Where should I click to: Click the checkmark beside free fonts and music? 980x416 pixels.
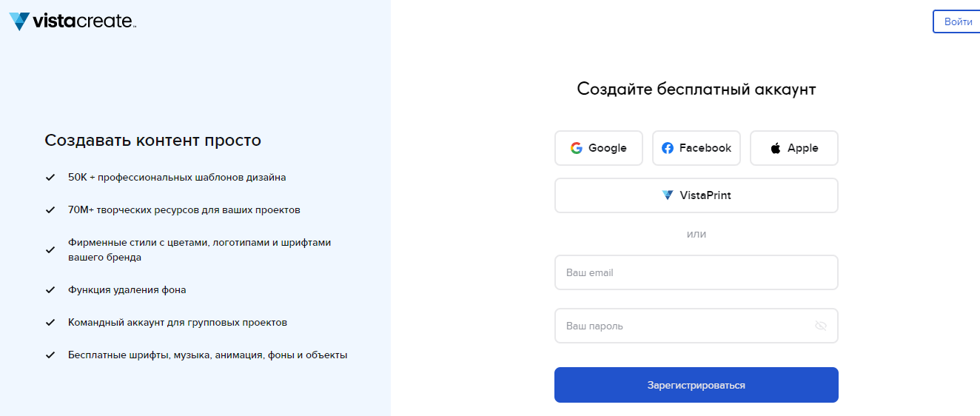coord(50,355)
